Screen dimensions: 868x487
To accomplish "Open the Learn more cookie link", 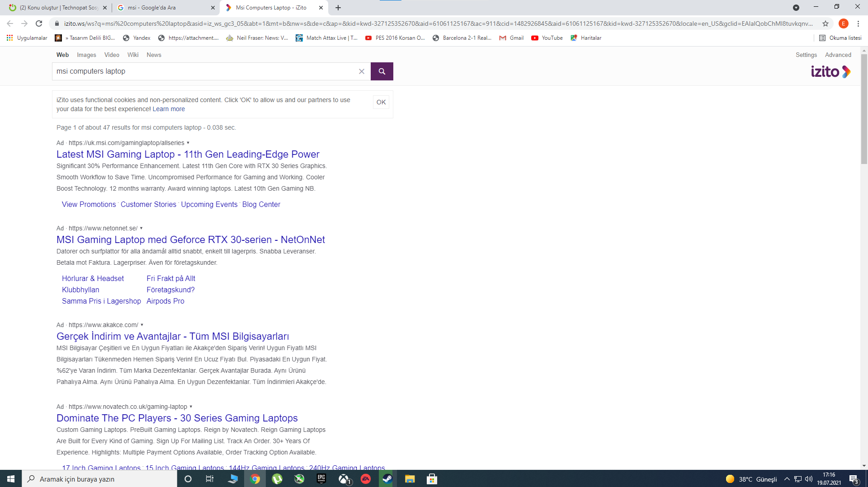I will pos(169,109).
